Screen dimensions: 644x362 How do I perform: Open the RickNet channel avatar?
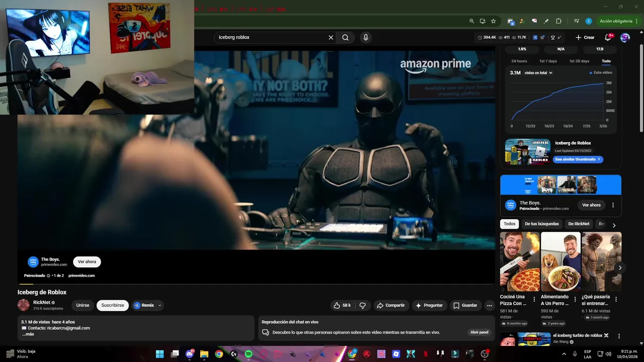tap(24, 305)
